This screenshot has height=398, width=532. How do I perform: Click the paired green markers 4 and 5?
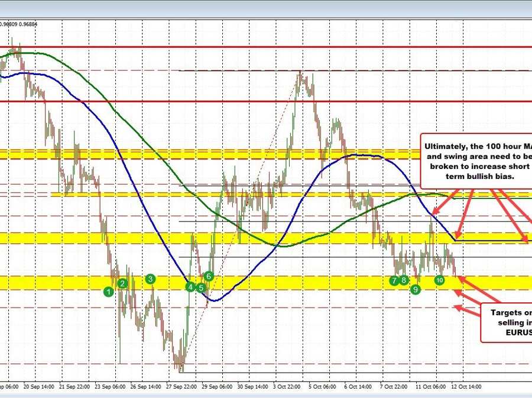[195, 286]
